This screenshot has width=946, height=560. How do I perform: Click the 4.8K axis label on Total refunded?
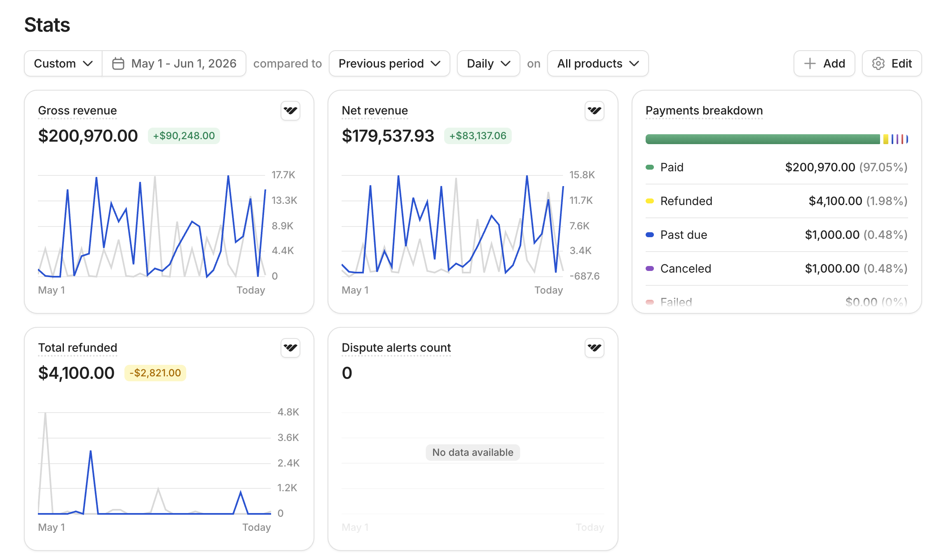point(288,412)
